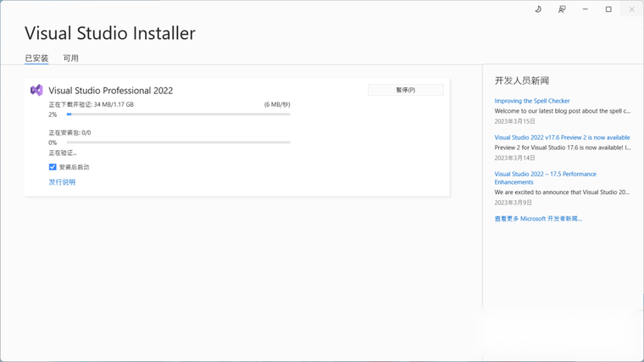The height and width of the screenshot is (362, 644).
Task: Open the send feedback icon
Action: click(562, 9)
